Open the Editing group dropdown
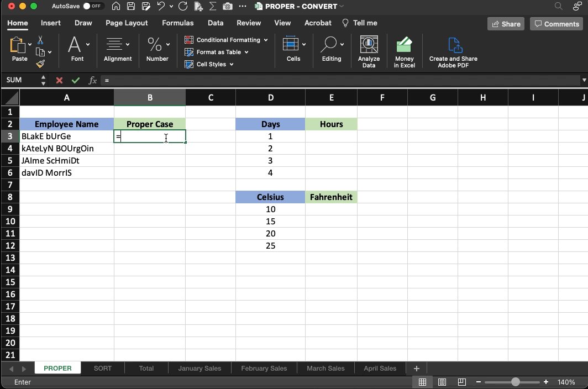The image size is (588, 389). [x=342, y=44]
